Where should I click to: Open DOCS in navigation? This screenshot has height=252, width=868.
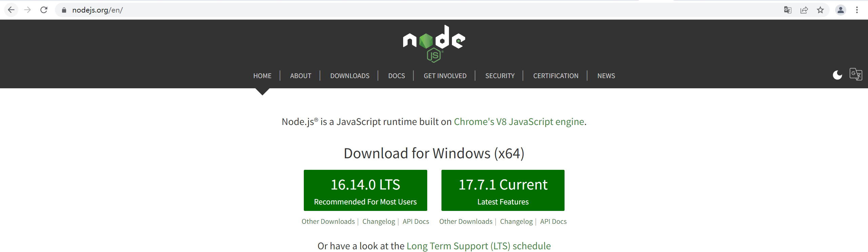point(396,76)
